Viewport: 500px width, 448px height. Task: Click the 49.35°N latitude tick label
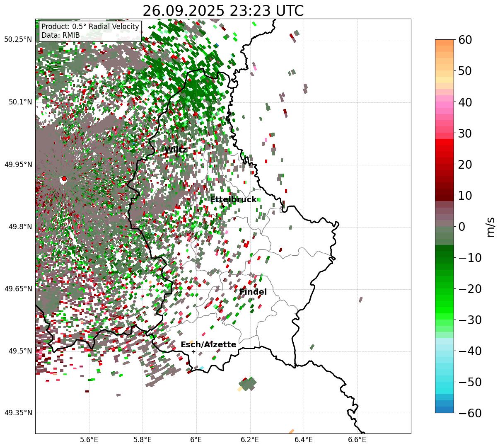(x=18, y=413)
